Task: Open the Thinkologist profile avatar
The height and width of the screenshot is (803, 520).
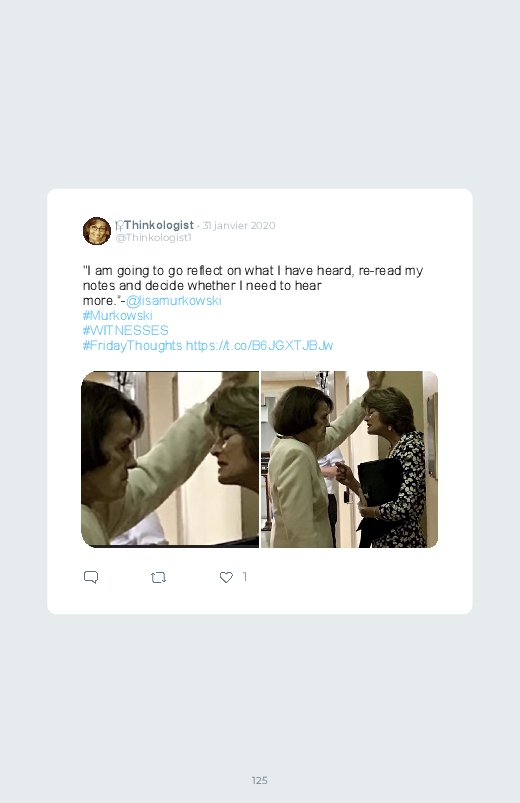Action: (97, 231)
